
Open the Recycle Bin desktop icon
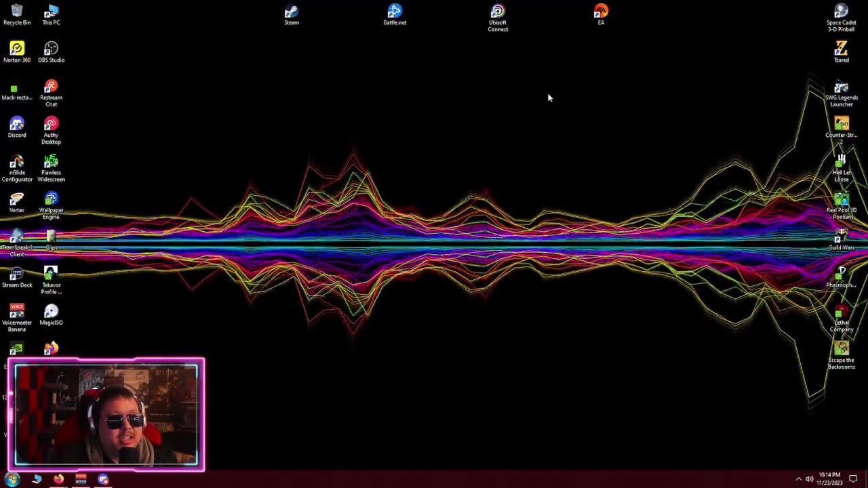[17, 15]
